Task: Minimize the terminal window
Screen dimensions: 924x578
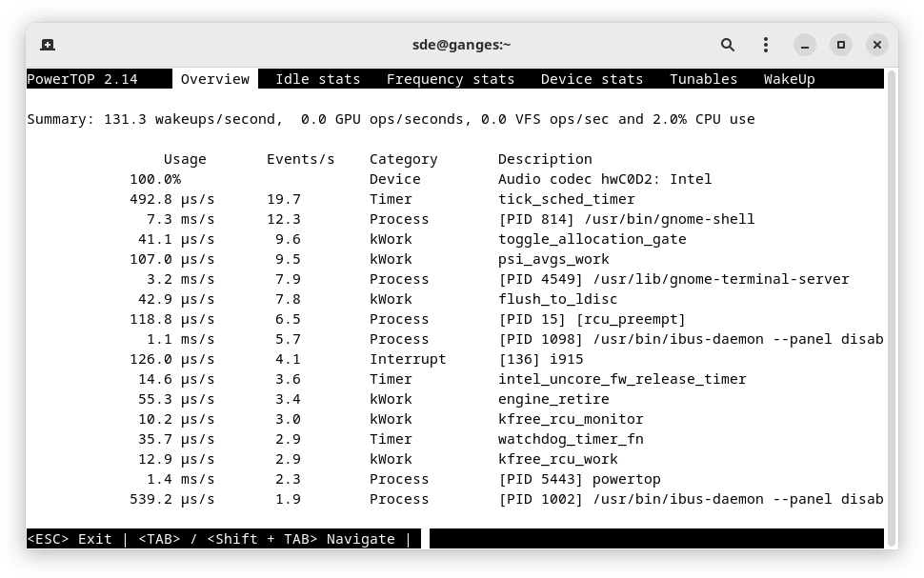Action: tap(804, 45)
